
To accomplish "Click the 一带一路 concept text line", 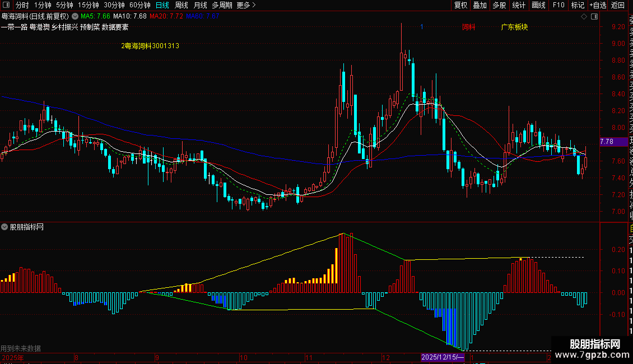I will pyautogui.click(x=64, y=27).
